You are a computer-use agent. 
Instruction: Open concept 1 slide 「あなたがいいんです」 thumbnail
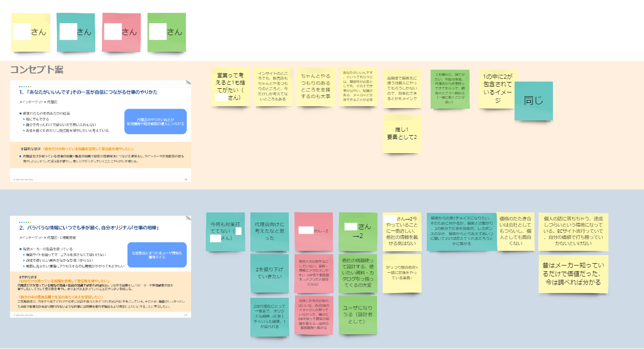point(100,131)
